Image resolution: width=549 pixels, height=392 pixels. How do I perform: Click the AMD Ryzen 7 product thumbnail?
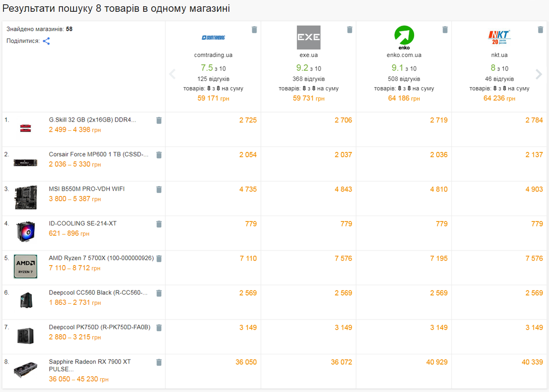pyautogui.click(x=26, y=267)
